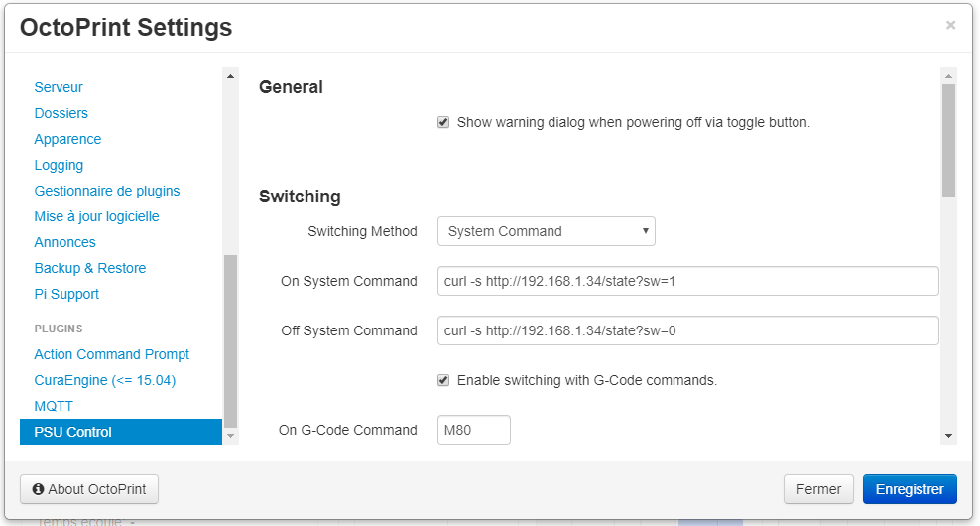This screenshot has height=526, width=980.
Task: Open the Gestionnaire de plugins settings
Action: tap(107, 191)
